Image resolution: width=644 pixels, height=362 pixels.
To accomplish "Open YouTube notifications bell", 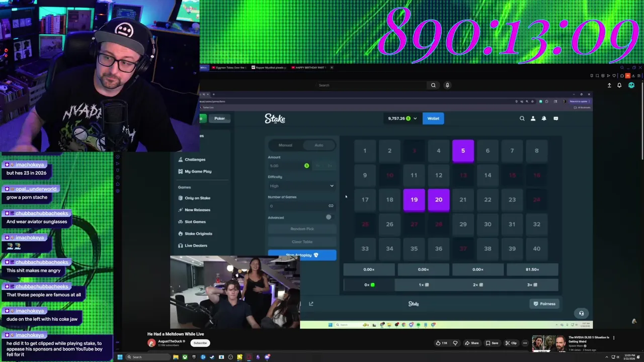I will 619,85.
